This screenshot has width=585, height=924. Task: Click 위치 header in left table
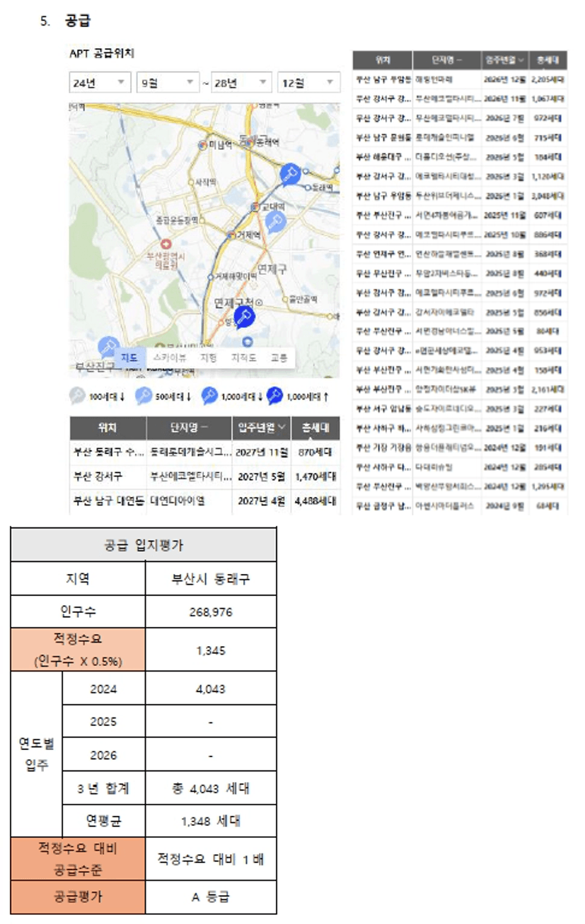click(x=108, y=427)
